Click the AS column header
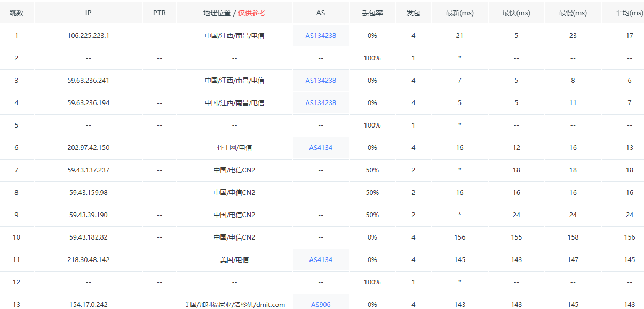Viewport: 644px width, 309px height. 321,13
